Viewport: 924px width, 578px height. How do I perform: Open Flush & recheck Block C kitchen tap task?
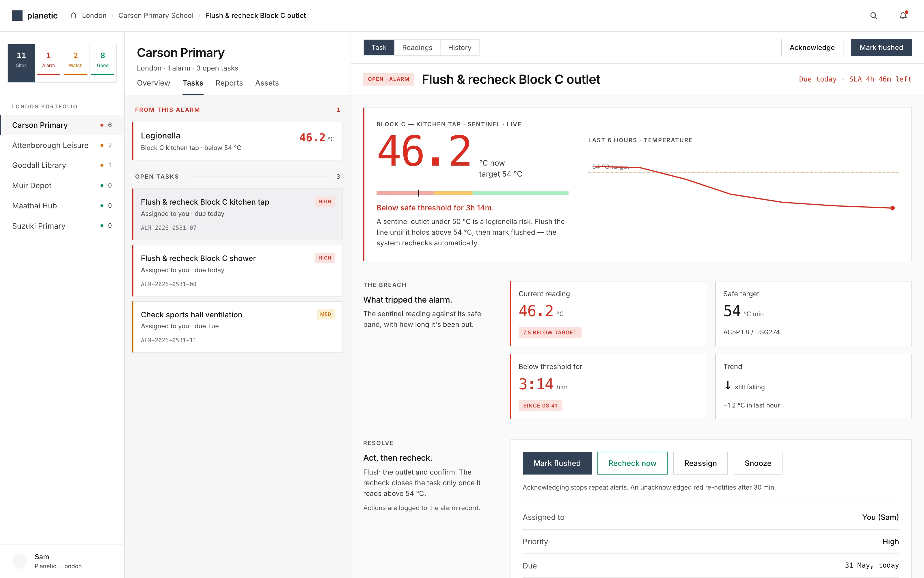pos(237,214)
